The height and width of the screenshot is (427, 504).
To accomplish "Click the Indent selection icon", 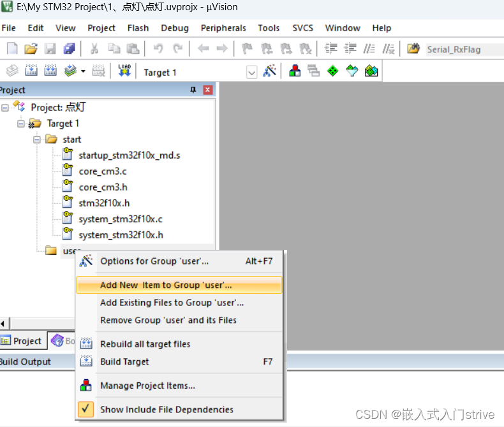I will [x=330, y=49].
